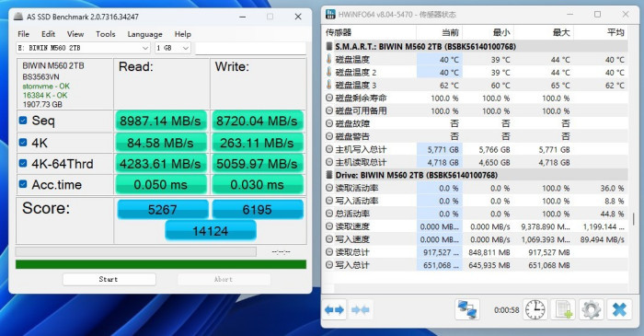This screenshot has width=644, height=336.
Task: Click the HWiNFO collapse arrows icon
Action: pos(361,309)
